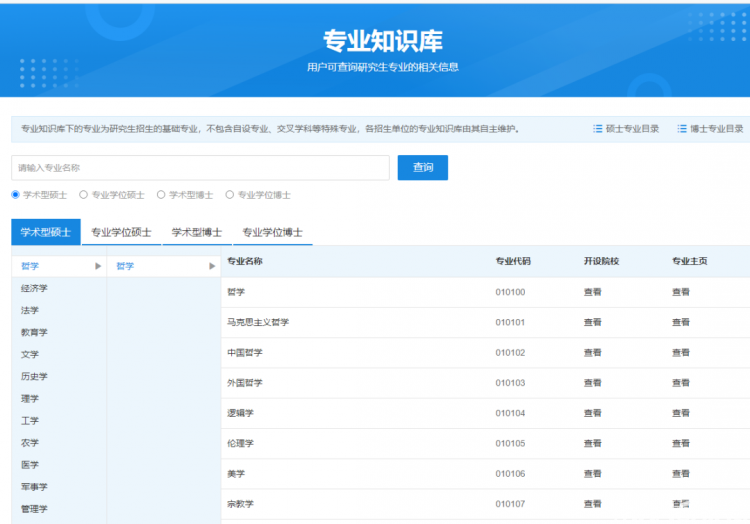Select 哲学 in the first category column
Screen dimensions: 750x524
coord(30,266)
